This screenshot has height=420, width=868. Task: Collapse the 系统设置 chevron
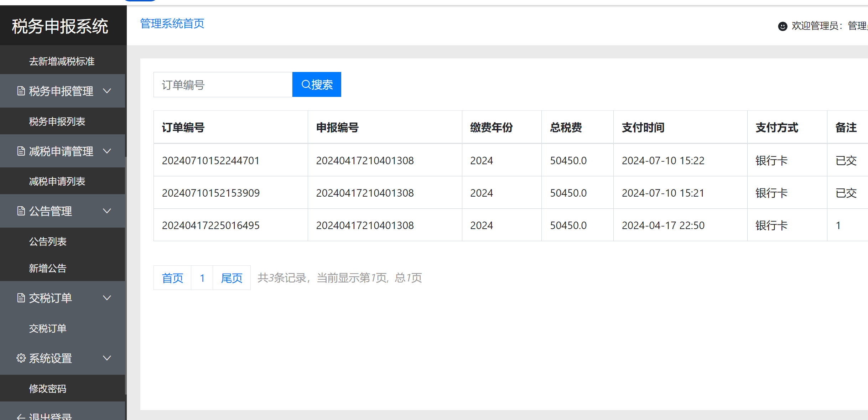(107, 358)
